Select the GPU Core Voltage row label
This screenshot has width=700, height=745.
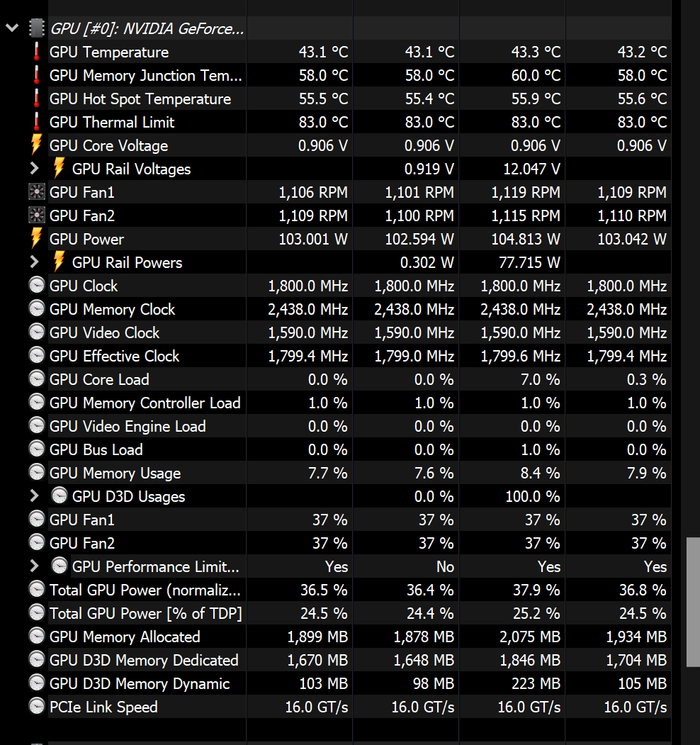(108, 145)
